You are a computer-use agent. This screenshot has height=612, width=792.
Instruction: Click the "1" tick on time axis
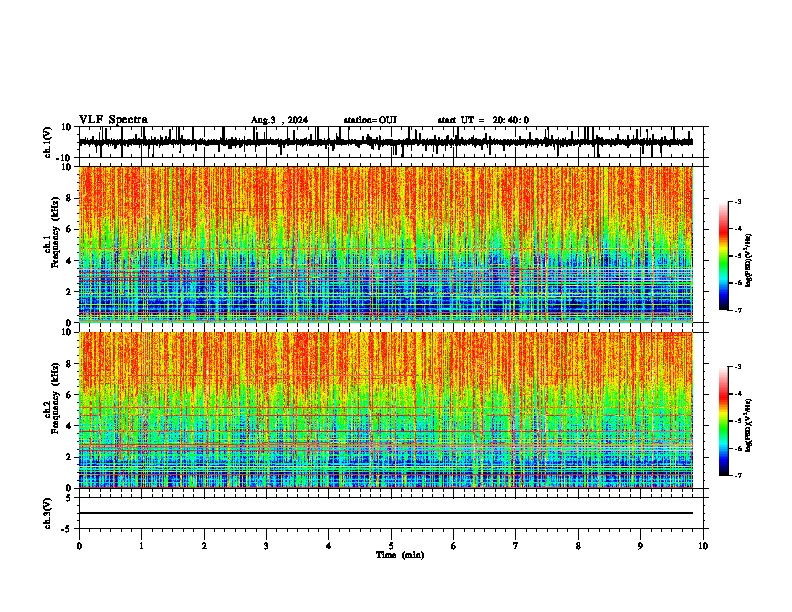(141, 546)
